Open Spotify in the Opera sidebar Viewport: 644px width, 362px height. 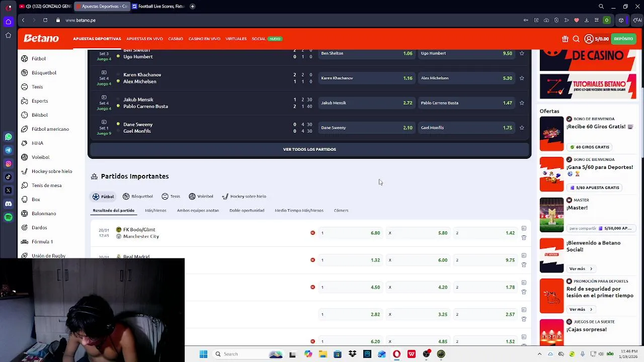(8, 217)
